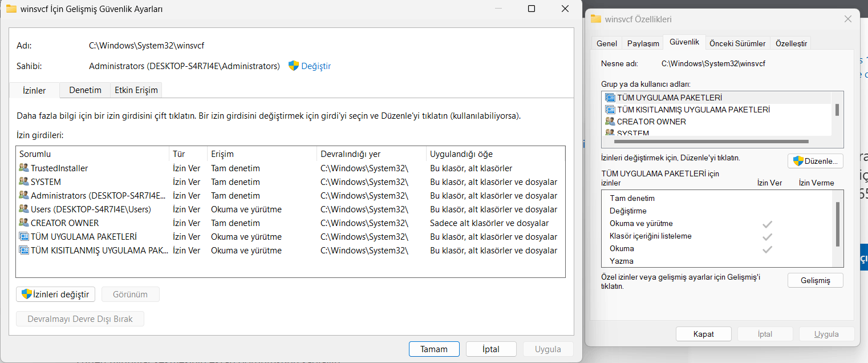The width and height of the screenshot is (868, 363).
Task: Select Administrators (DESKTOP-S4R7I4E... entry
Action: (290, 196)
